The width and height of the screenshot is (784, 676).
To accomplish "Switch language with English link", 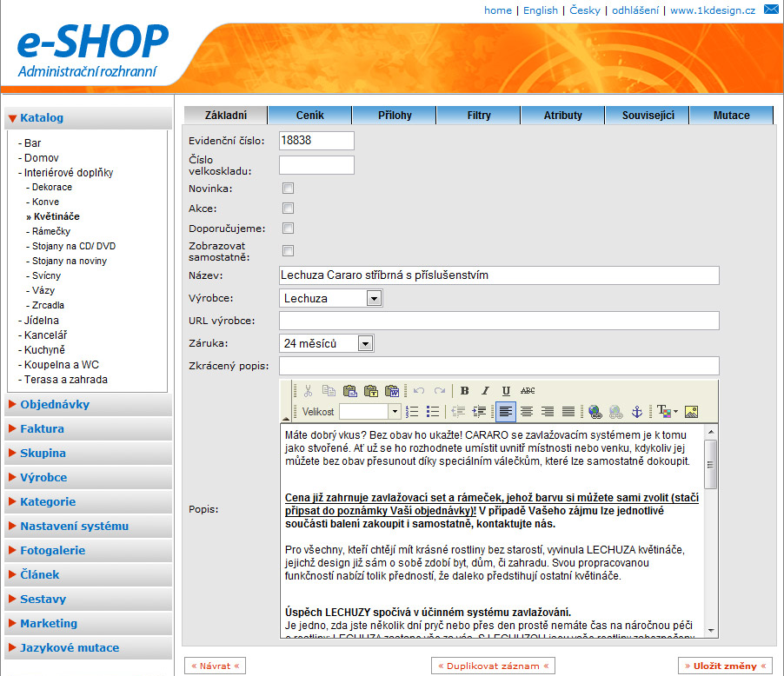I will (541, 10).
